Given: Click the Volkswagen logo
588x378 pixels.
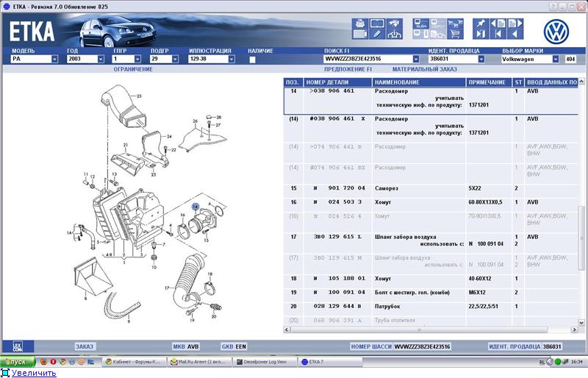Looking at the screenshot, I should point(556,32).
